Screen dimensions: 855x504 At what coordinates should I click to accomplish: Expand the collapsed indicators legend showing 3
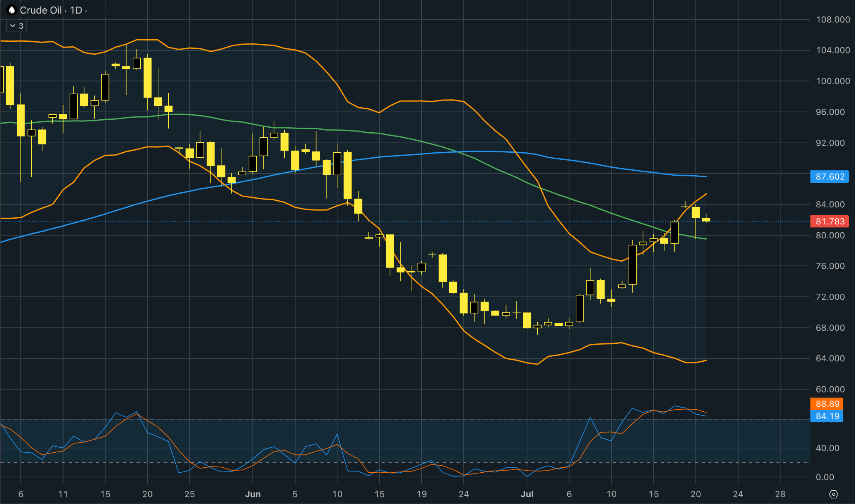coord(17,26)
